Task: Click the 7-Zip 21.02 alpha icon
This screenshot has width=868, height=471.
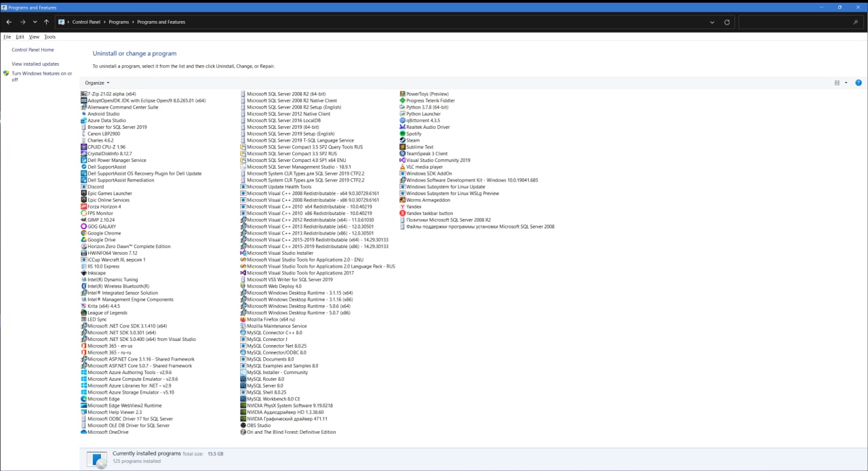Action: (84, 94)
